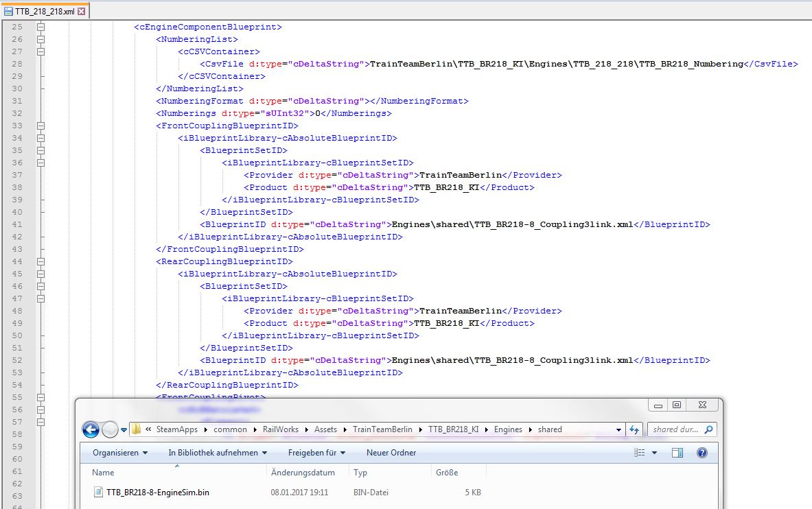This screenshot has height=509, width=812.
Task: Click the forward arrow in Explorer window
Action: [110, 429]
